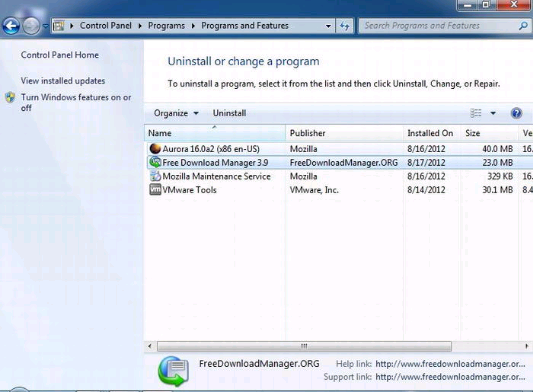Select VMware Tools entry

pyautogui.click(x=339, y=190)
